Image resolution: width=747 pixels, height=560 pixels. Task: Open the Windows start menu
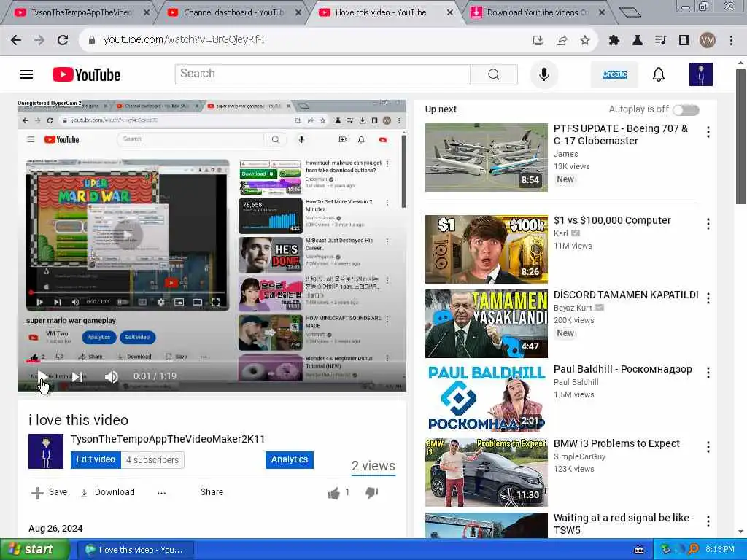35,550
